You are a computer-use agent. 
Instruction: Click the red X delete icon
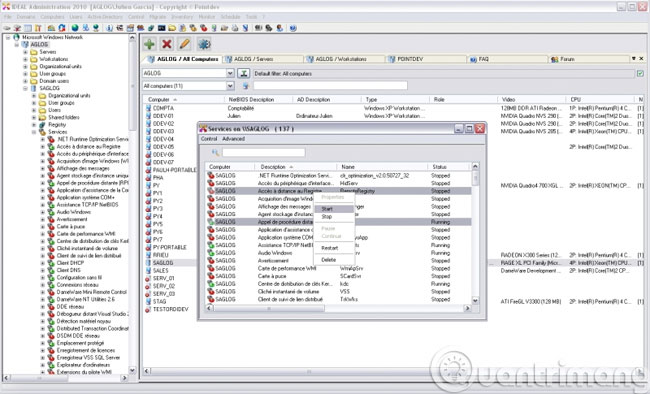(x=167, y=44)
